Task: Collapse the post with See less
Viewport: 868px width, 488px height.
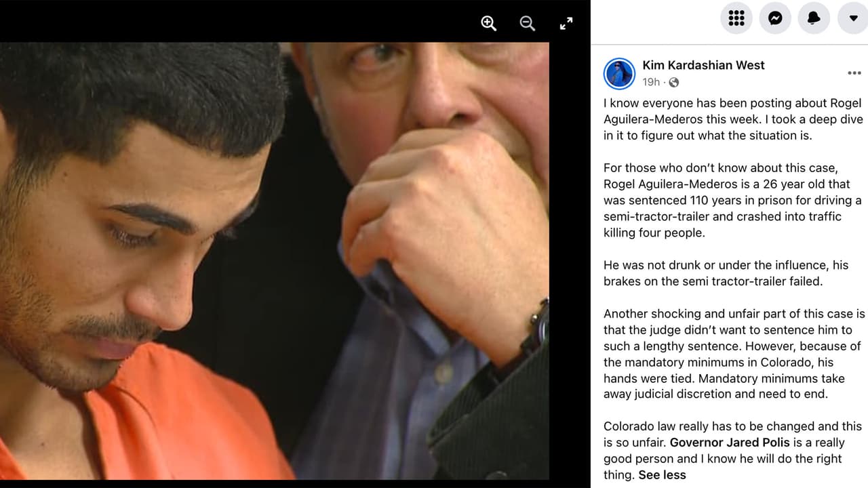Action: pyautogui.click(x=662, y=475)
